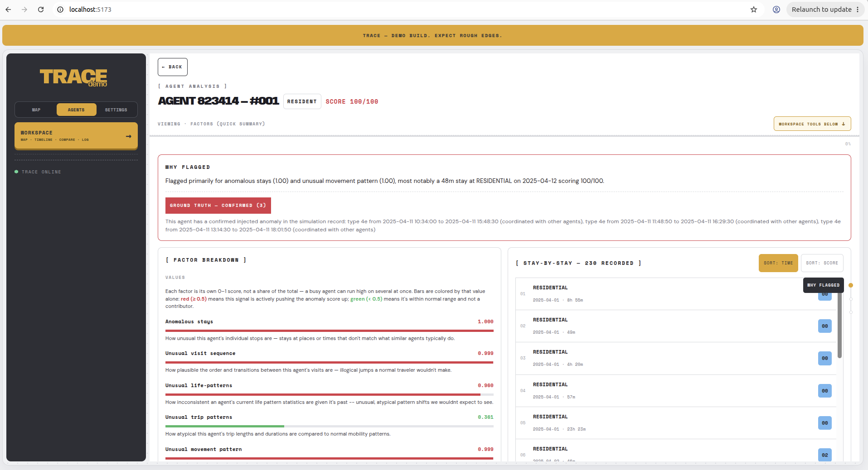Click the TRACE demo logo
Viewport: 868px width, 470px height.
[x=73, y=77]
